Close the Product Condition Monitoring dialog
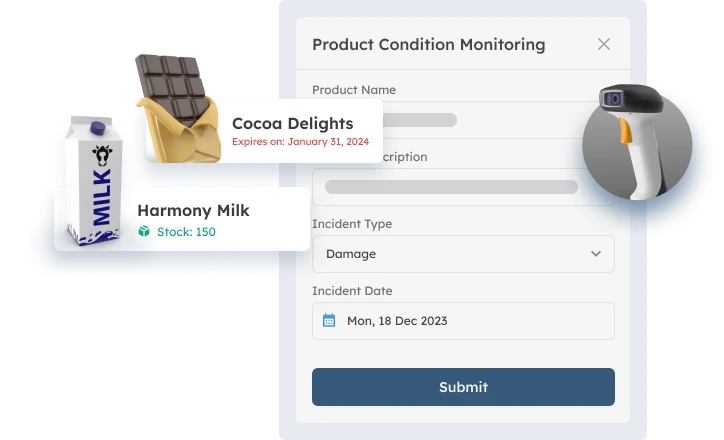 (x=603, y=44)
